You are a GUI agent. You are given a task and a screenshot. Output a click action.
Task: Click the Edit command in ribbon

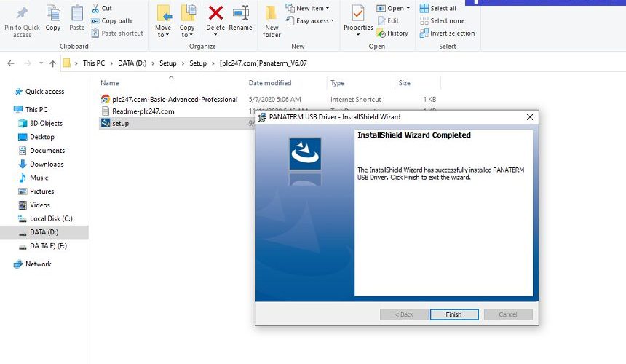tap(388, 21)
